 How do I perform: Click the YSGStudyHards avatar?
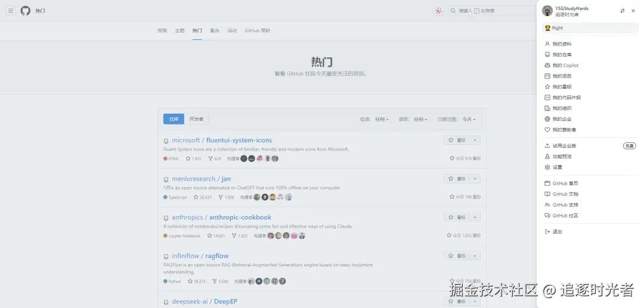click(547, 11)
